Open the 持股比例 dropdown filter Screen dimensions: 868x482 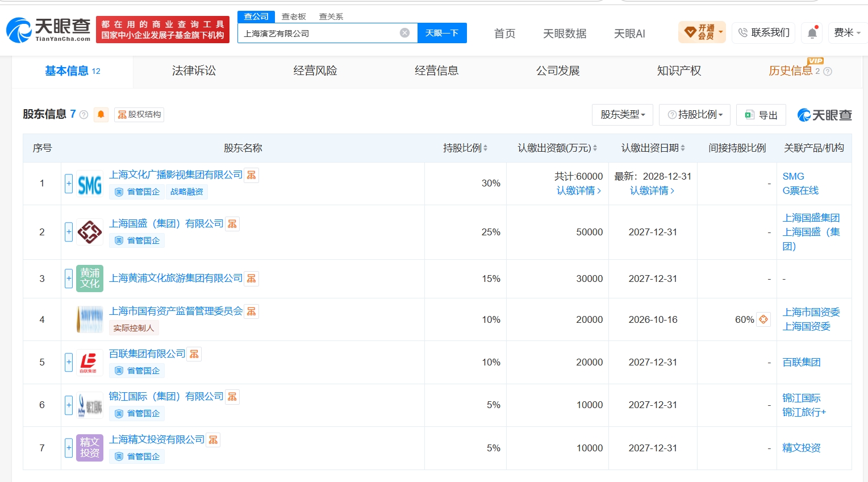(x=695, y=115)
